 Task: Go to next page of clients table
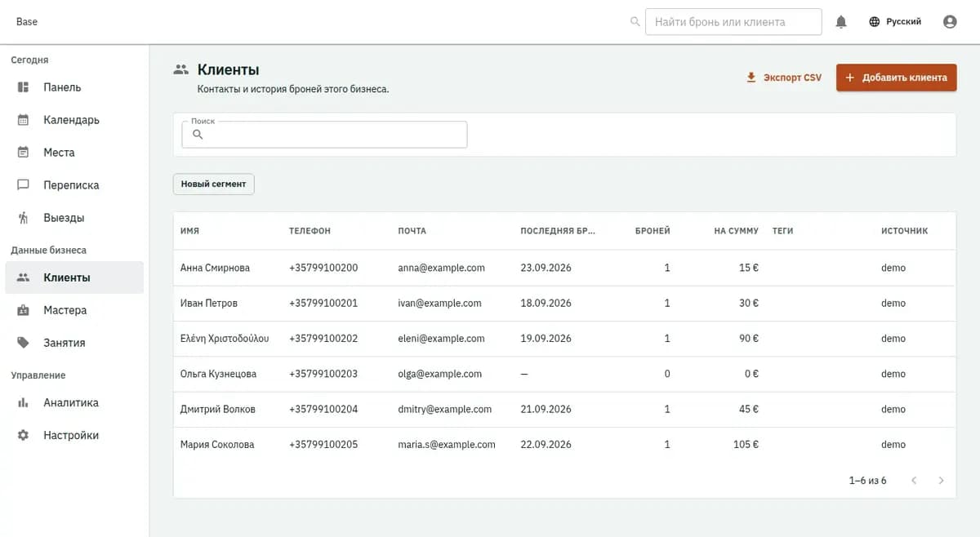[x=941, y=481]
